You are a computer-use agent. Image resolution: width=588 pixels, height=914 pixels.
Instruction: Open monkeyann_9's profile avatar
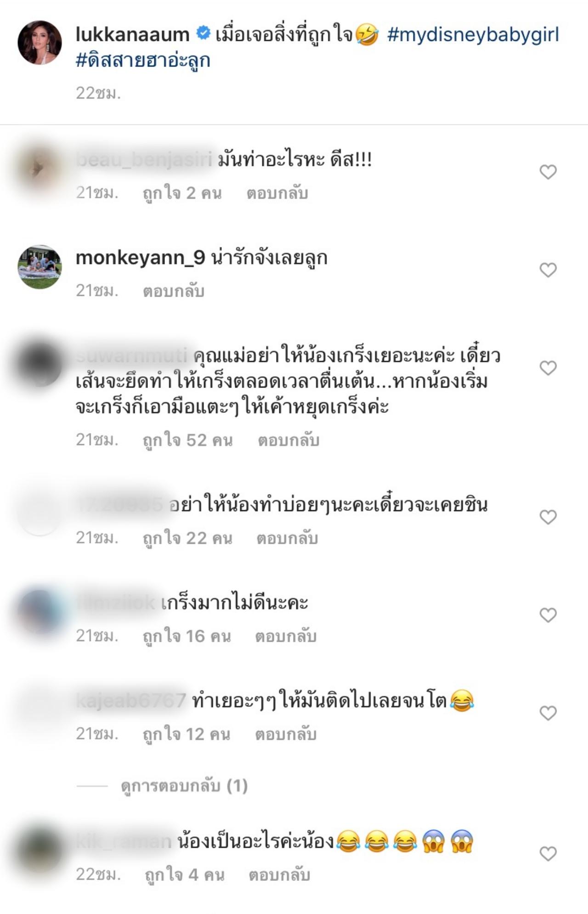(x=40, y=267)
